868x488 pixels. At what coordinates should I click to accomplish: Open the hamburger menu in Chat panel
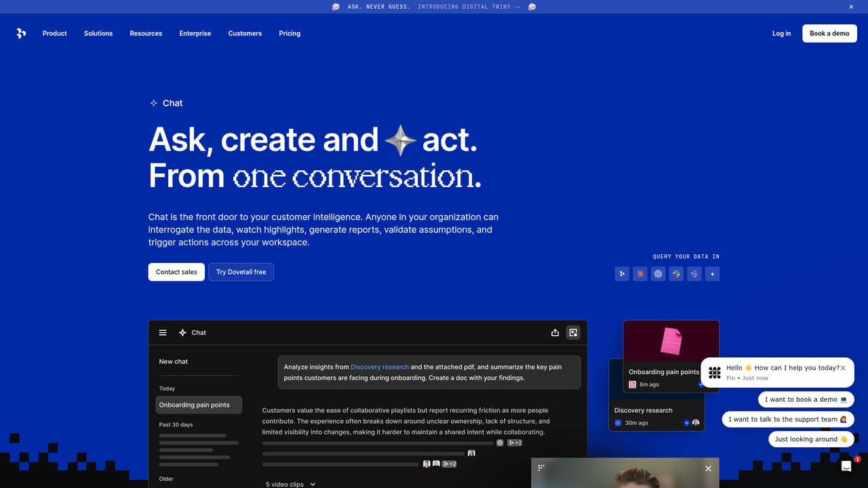tap(163, 333)
